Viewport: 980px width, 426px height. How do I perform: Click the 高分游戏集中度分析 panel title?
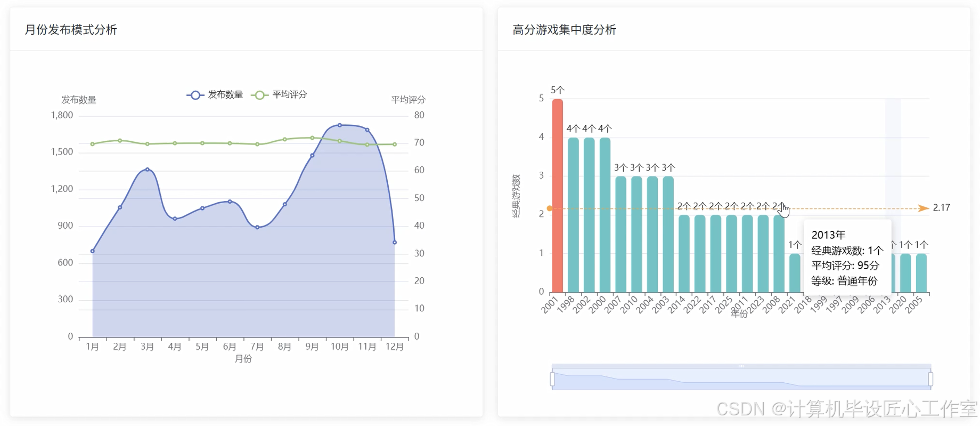(564, 30)
